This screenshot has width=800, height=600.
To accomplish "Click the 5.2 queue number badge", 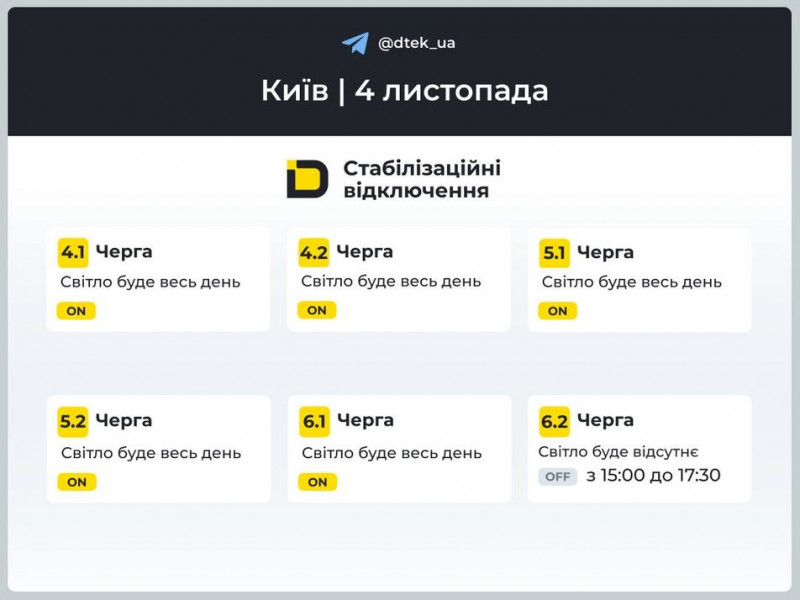I will point(73,422).
